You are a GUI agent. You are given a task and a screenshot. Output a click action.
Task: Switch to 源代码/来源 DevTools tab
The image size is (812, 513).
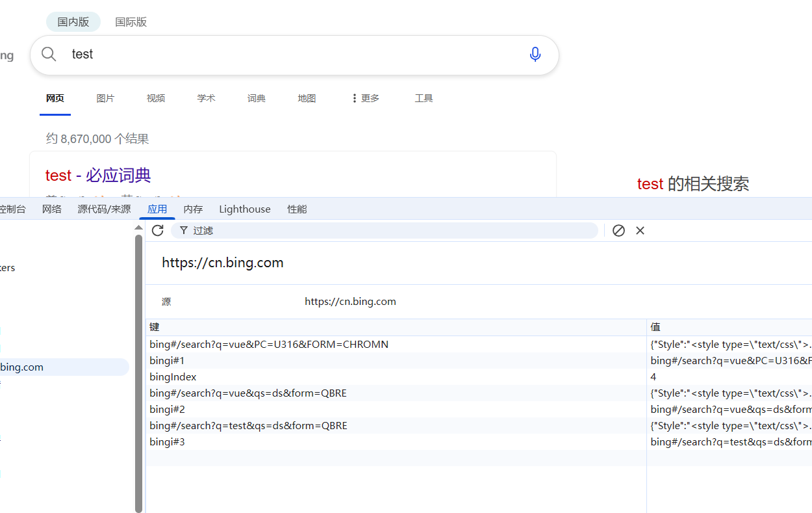click(x=104, y=209)
